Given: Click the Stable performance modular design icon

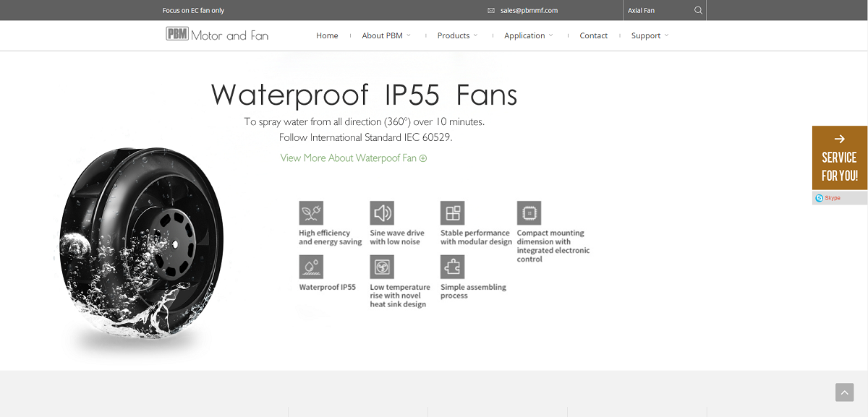Looking at the screenshot, I should coord(452,212).
